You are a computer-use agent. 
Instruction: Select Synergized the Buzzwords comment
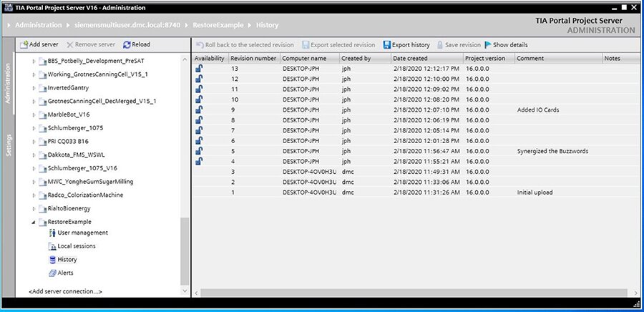click(x=552, y=151)
